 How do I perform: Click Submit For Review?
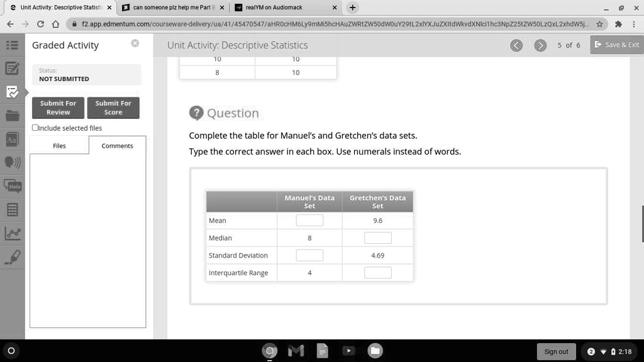[58, 107]
